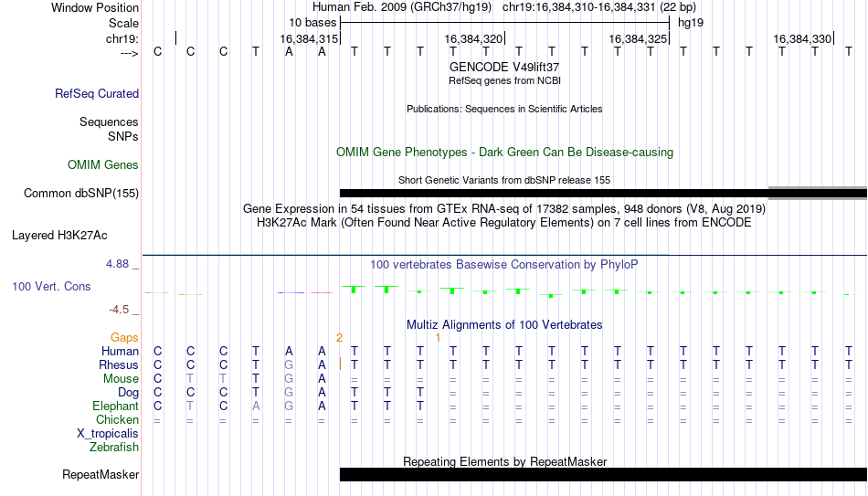Click the RepeatMasker track label
The height and width of the screenshot is (496, 868).
101,474
